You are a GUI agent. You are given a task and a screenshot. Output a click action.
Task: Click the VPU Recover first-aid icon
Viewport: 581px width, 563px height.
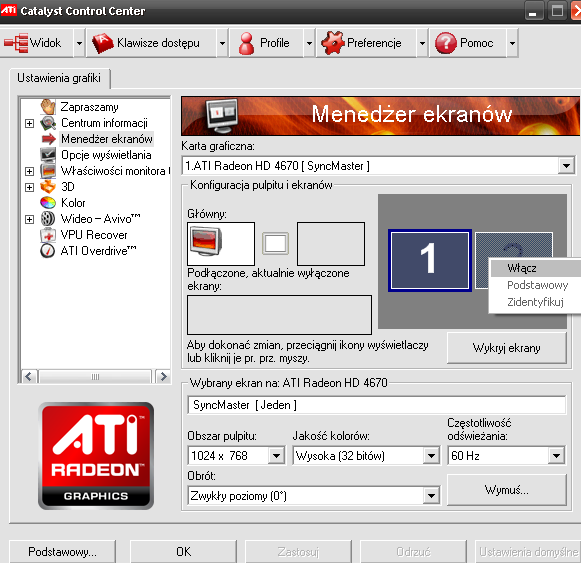click(x=48, y=235)
